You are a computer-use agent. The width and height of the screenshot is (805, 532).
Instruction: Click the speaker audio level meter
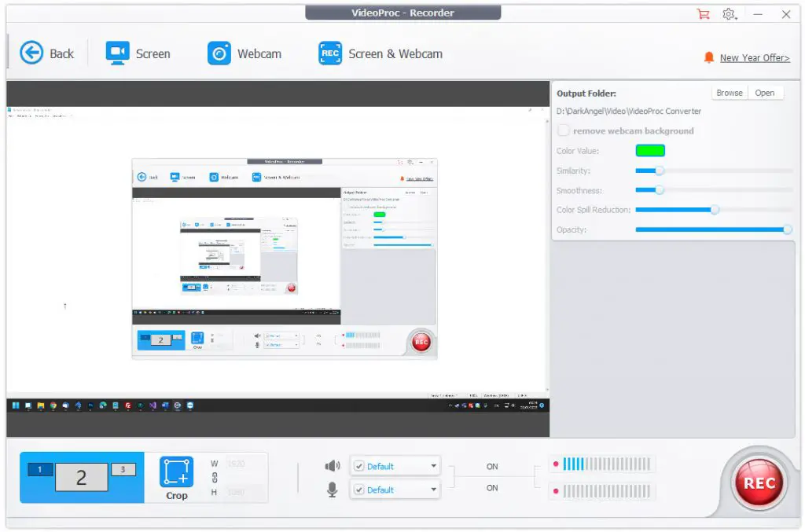606,464
